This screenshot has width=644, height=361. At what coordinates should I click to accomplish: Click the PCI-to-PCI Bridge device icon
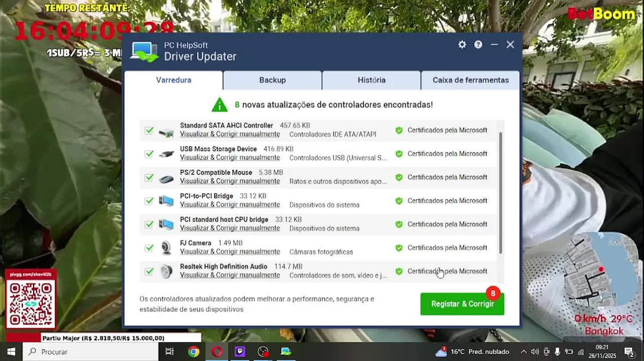tap(166, 201)
